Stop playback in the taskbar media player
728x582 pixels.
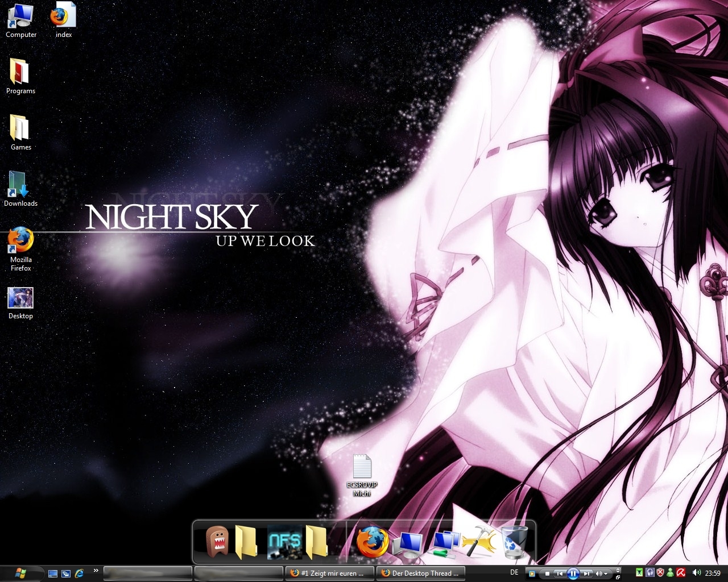click(x=547, y=573)
